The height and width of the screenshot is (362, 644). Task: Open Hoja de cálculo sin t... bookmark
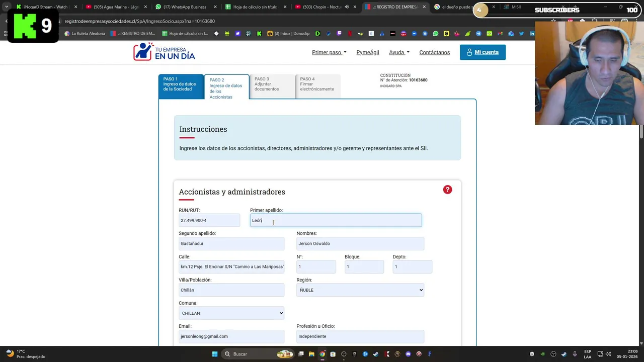(x=185, y=34)
